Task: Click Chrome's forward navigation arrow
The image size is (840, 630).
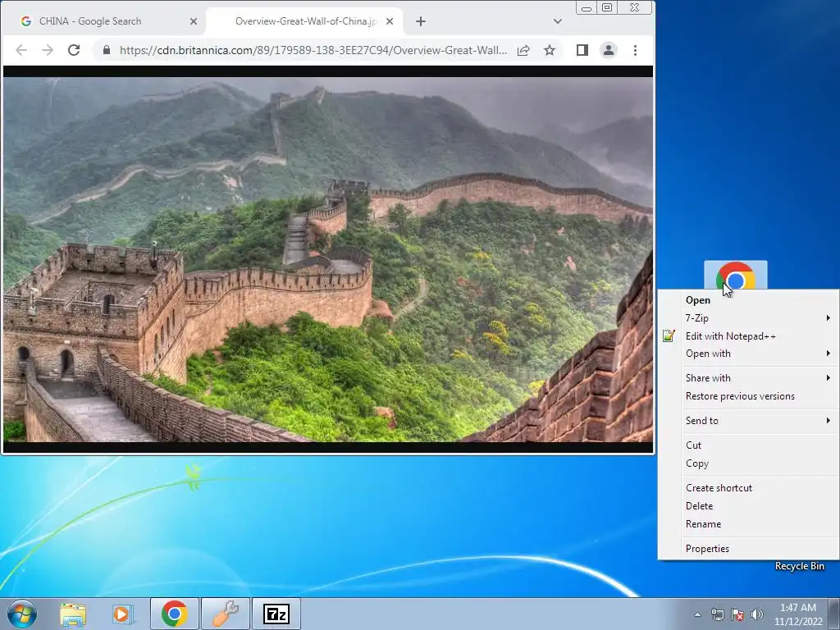Action: click(48, 50)
